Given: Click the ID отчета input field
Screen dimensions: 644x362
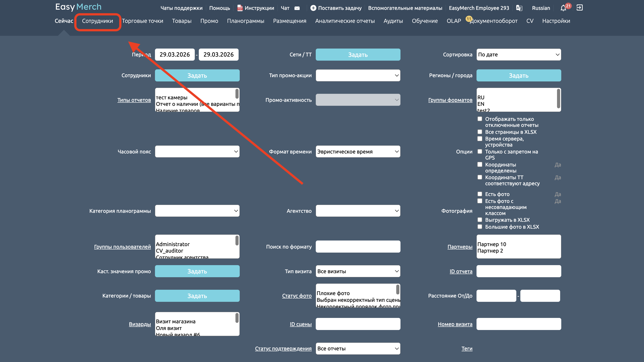Looking at the screenshot, I should click(519, 271).
